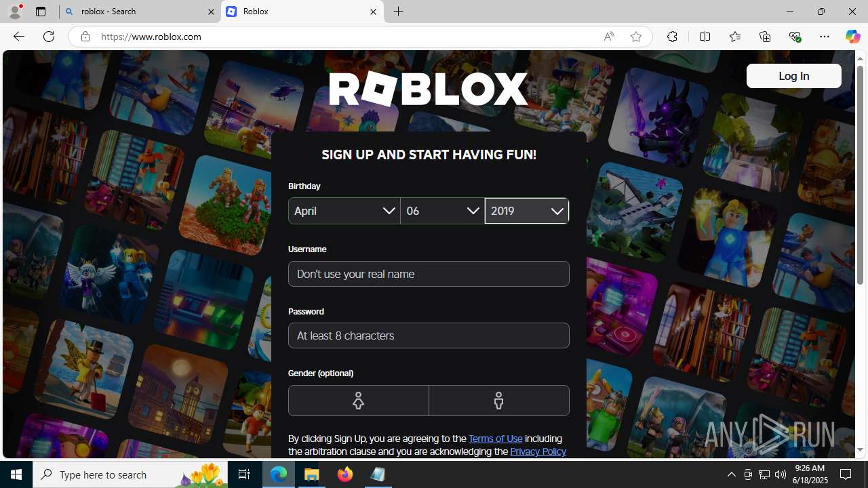Open the Collections icon

765,37
